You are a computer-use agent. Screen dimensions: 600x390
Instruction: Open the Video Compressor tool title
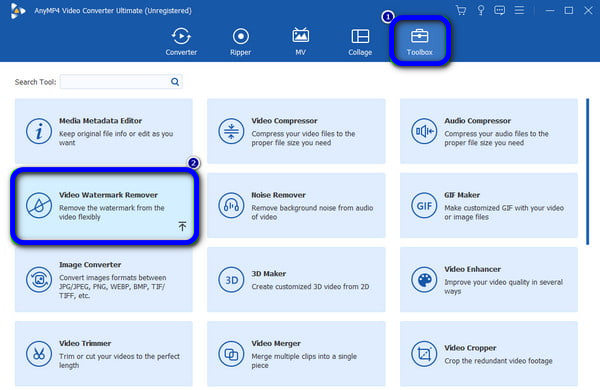[x=284, y=121]
